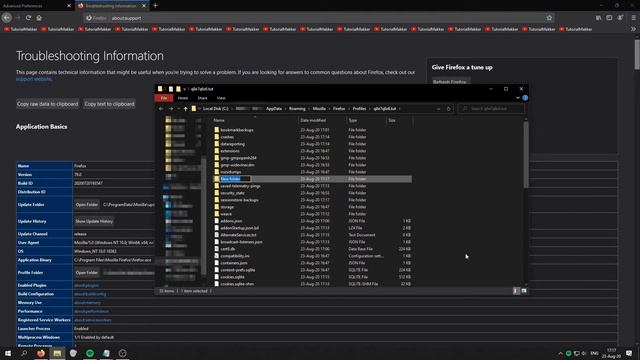The height and width of the screenshot is (360, 640).
Task: Open recent locations dropdown in Explorer
Action: [178, 109]
